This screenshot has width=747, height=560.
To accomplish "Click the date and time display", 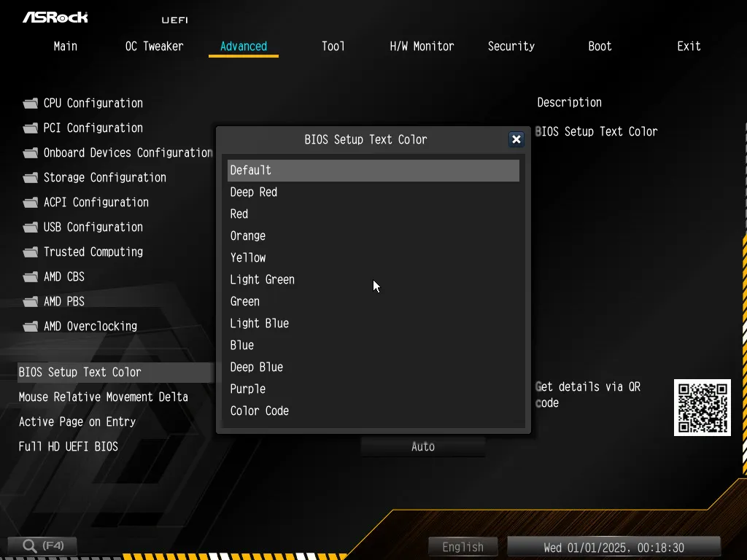I will pos(614,547).
